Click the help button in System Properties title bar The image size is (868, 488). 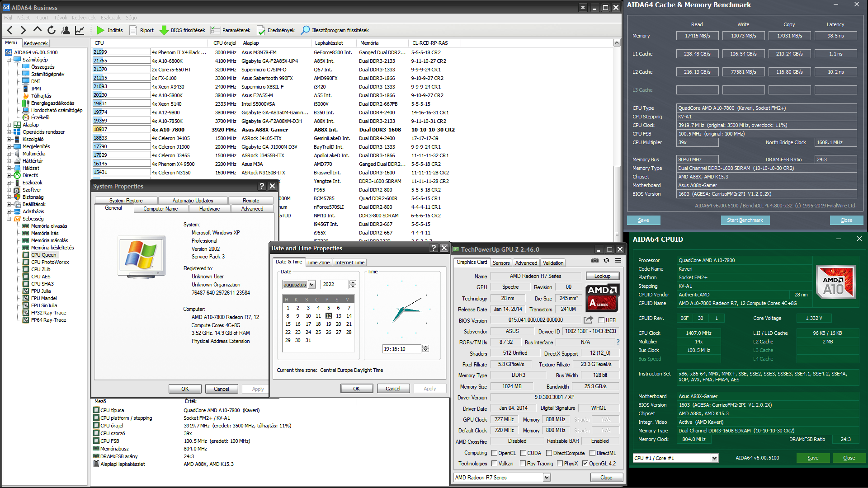point(262,186)
